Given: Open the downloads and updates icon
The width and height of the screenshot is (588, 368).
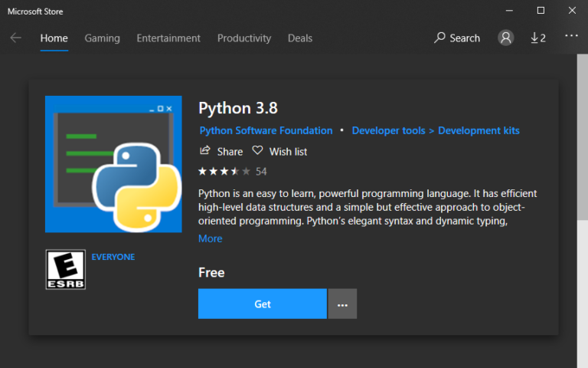Looking at the screenshot, I should 537,38.
